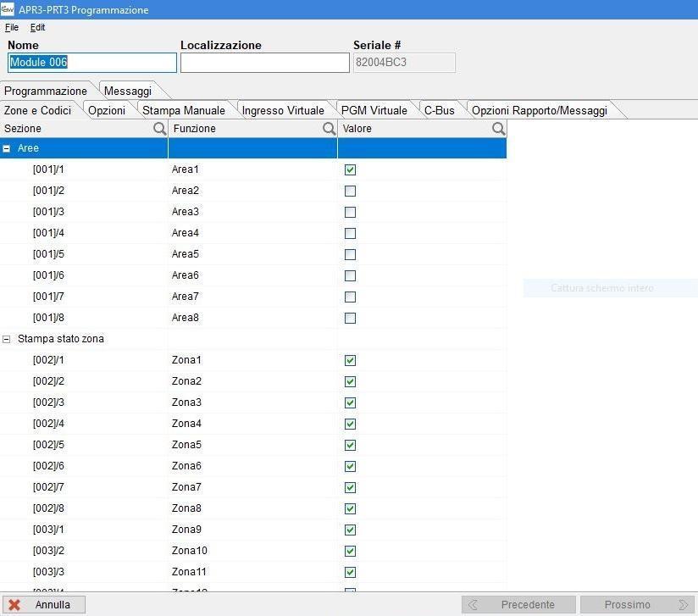This screenshot has width=698, height=616.
Task: Switch to the PGM Virtuale tab
Action: coord(374,110)
